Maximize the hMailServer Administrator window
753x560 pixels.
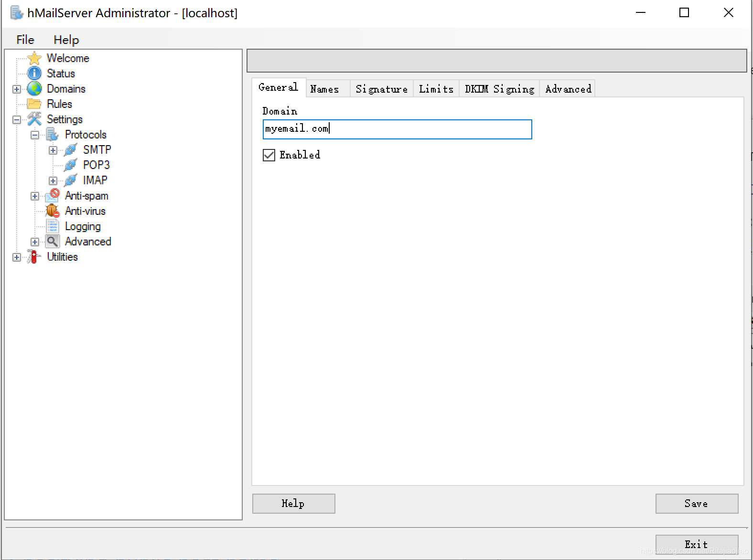684,13
